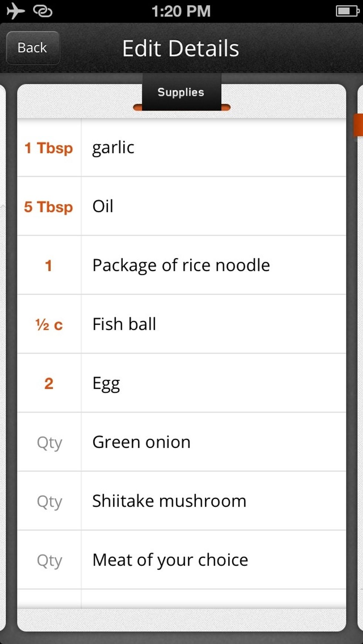Set quantity for Shiitake mushroom

49,501
